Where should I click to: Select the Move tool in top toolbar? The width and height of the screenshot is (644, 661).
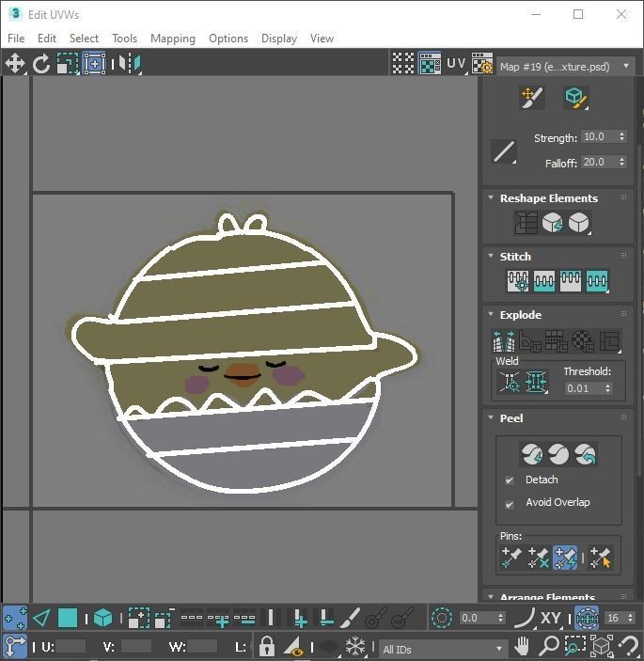click(15, 64)
